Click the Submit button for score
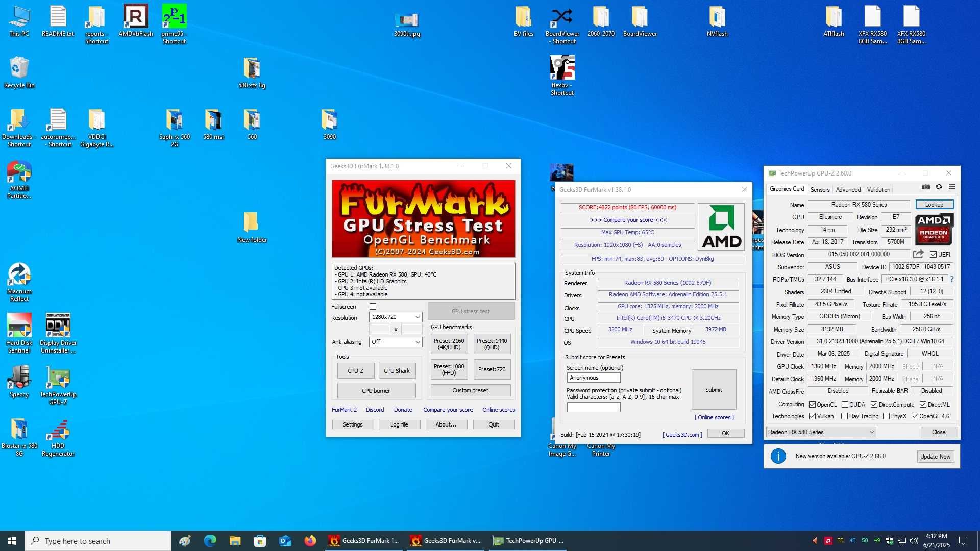This screenshot has width=980, height=551. [714, 390]
